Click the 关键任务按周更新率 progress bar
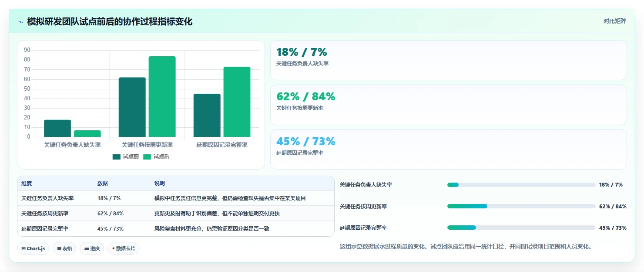Viewport: 644px width, 272px height. [x=521, y=206]
